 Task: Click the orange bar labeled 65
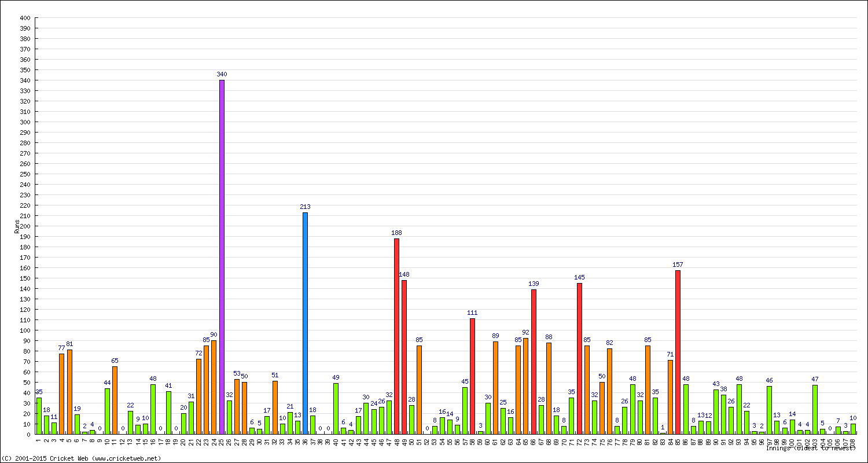click(115, 400)
